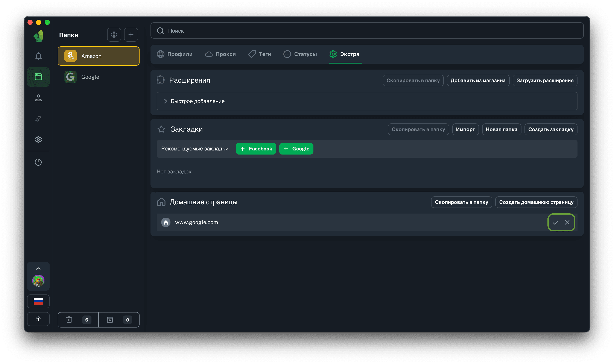Click the Поиск search field
Screen dimensions: 614x364
pyautogui.click(x=367, y=31)
